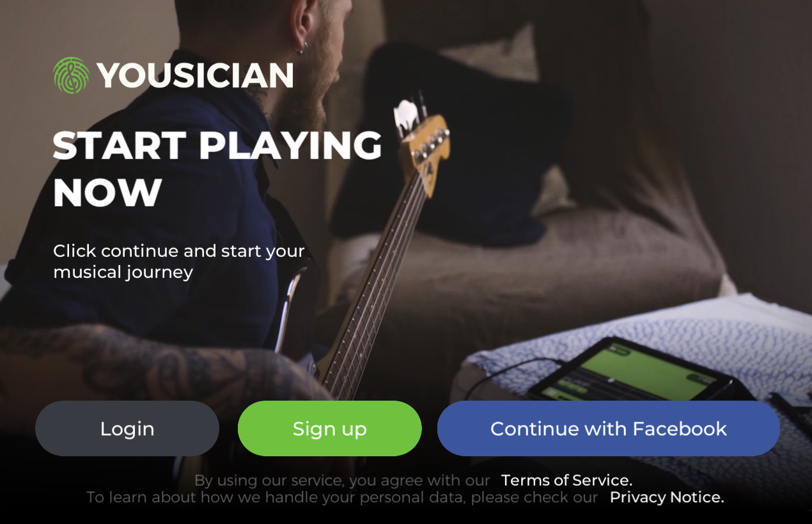
Task: Click the word NOW in heading
Action: [107, 193]
